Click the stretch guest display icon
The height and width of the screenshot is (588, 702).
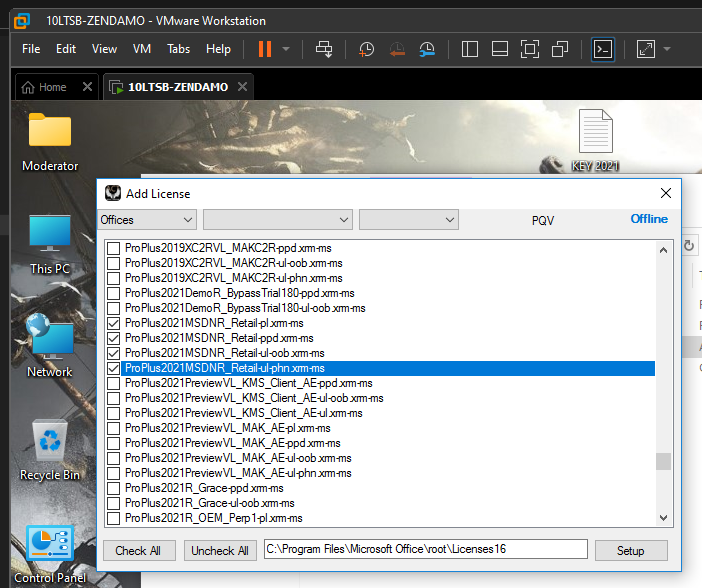(x=646, y=49)
